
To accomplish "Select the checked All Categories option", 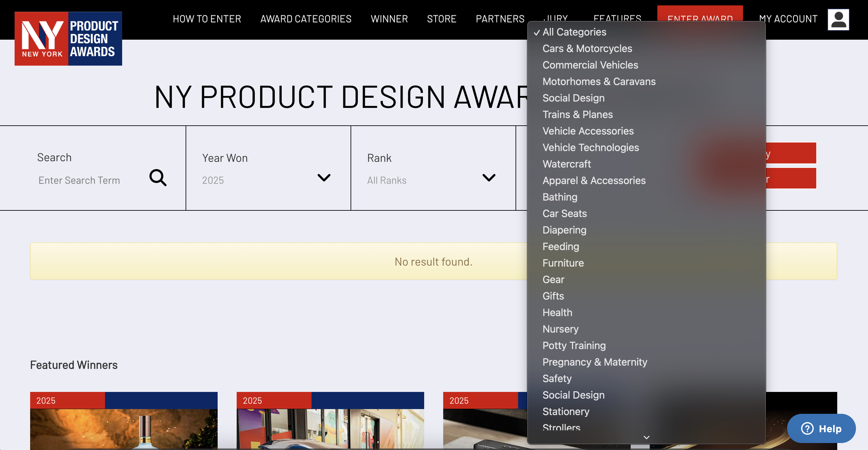I will click(574, 32).
